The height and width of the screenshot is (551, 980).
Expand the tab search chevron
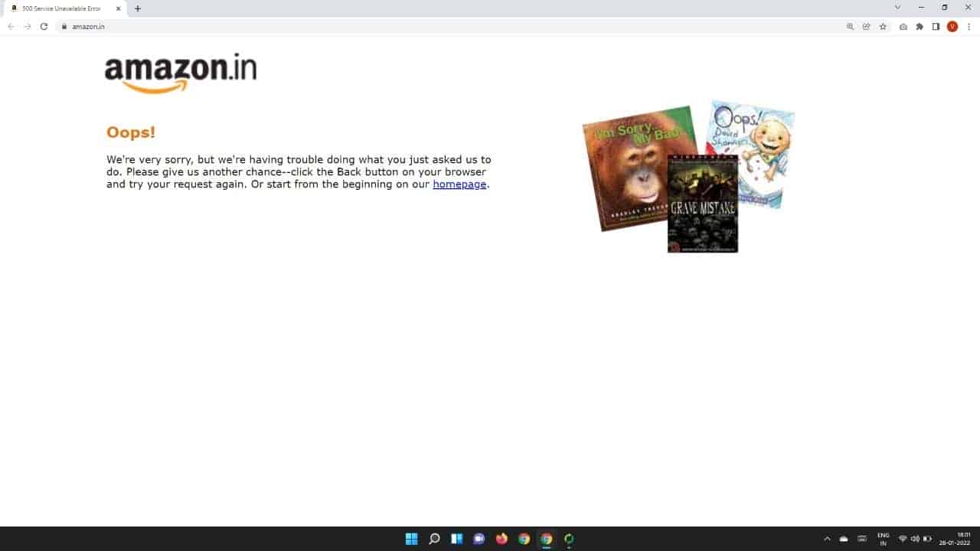pyautogui.click(x=897, y=7)
